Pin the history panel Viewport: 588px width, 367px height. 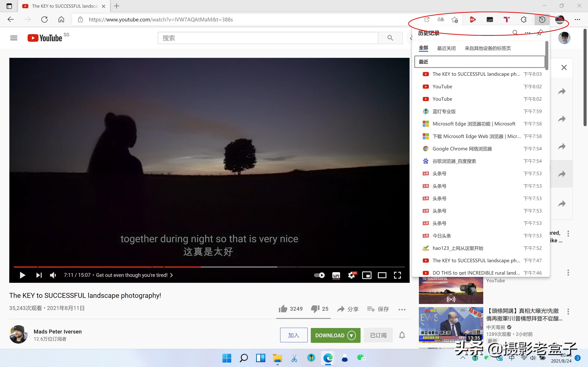tap(540, 33)
